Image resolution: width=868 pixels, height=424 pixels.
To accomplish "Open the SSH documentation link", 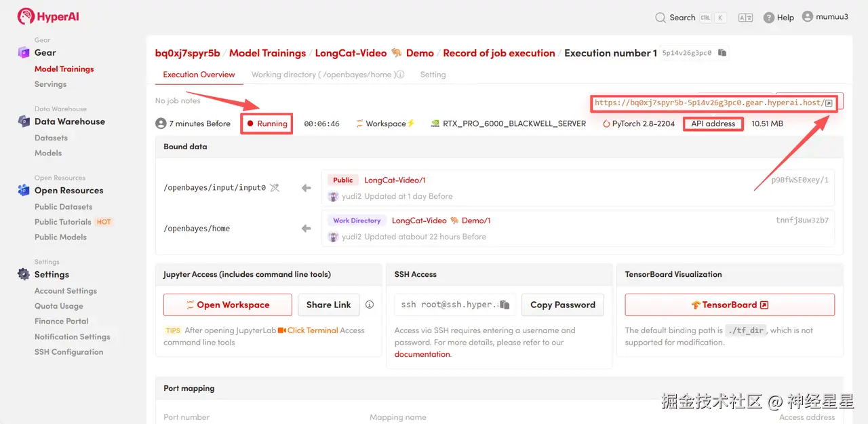I will tap(422, 354).
